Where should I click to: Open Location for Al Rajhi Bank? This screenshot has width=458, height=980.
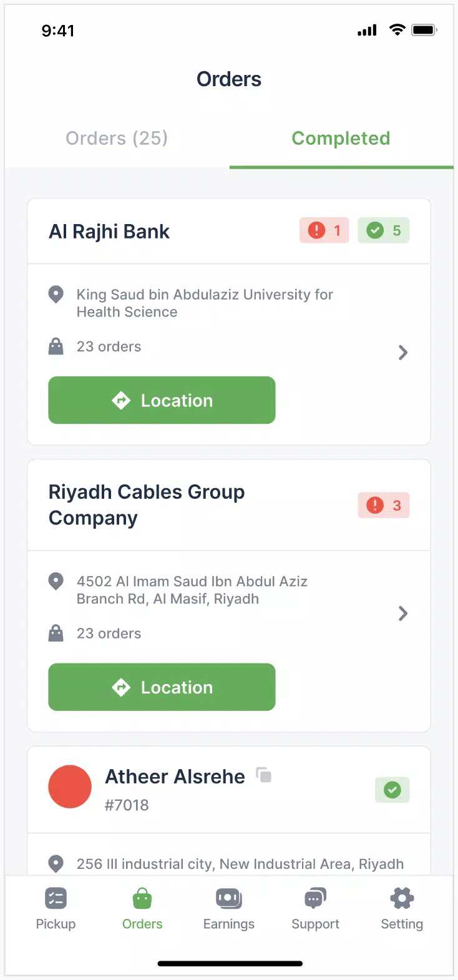(x=162, y=400)
